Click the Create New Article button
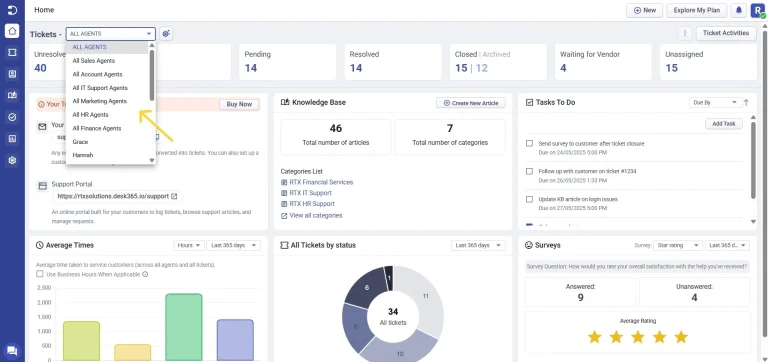Image resolution: width=768 pixels, height=362 pixels. click(x=471, y=103)
